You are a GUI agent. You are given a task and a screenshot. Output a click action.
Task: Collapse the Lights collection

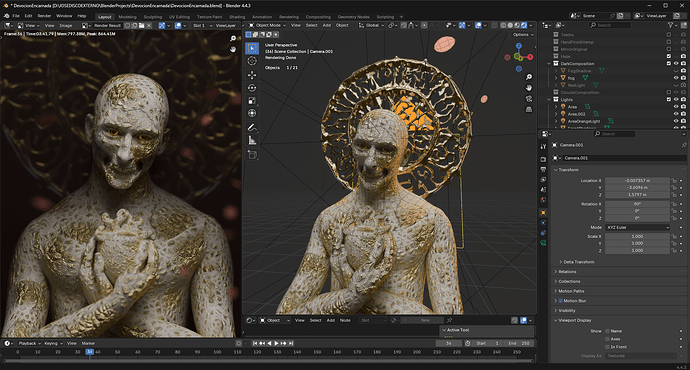(549, 99)
